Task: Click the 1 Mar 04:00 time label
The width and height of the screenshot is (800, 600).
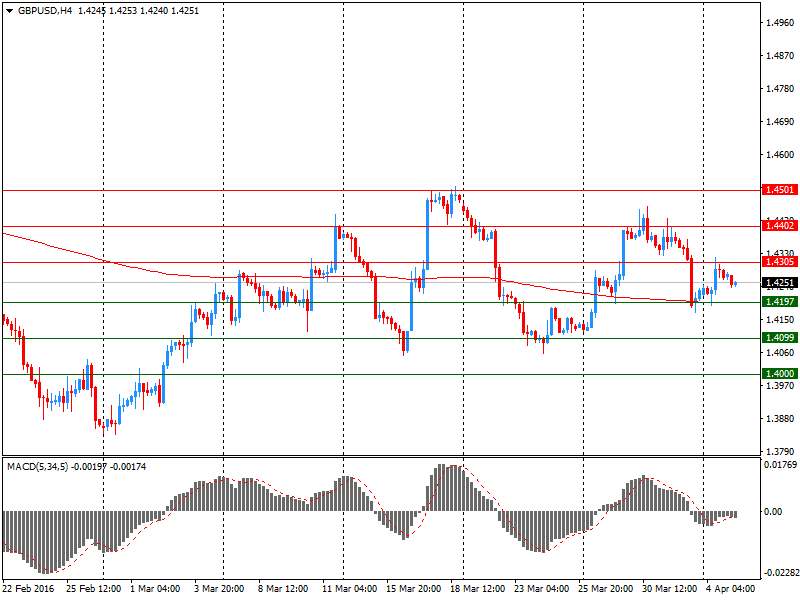Action: (155, 588)
